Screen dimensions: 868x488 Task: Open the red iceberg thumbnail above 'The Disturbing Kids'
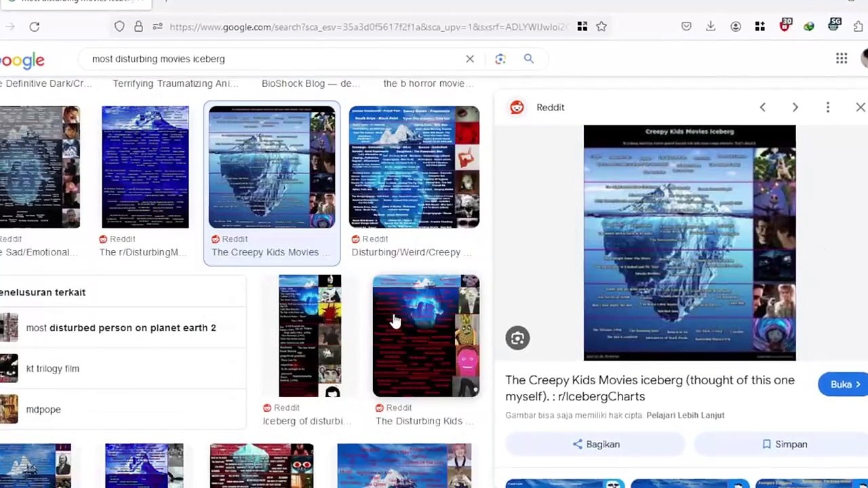[x=426, y=335]
